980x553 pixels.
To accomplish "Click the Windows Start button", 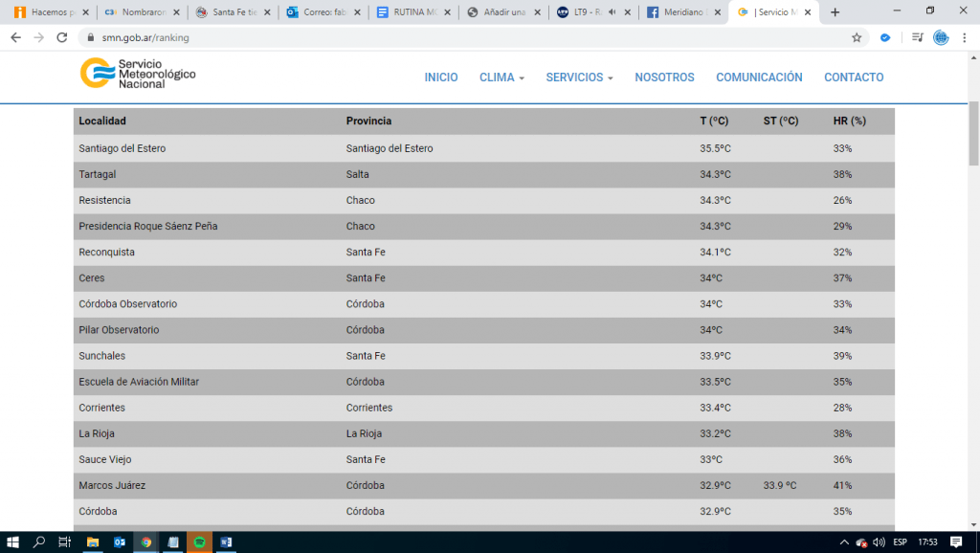I will tap(13, 542).
